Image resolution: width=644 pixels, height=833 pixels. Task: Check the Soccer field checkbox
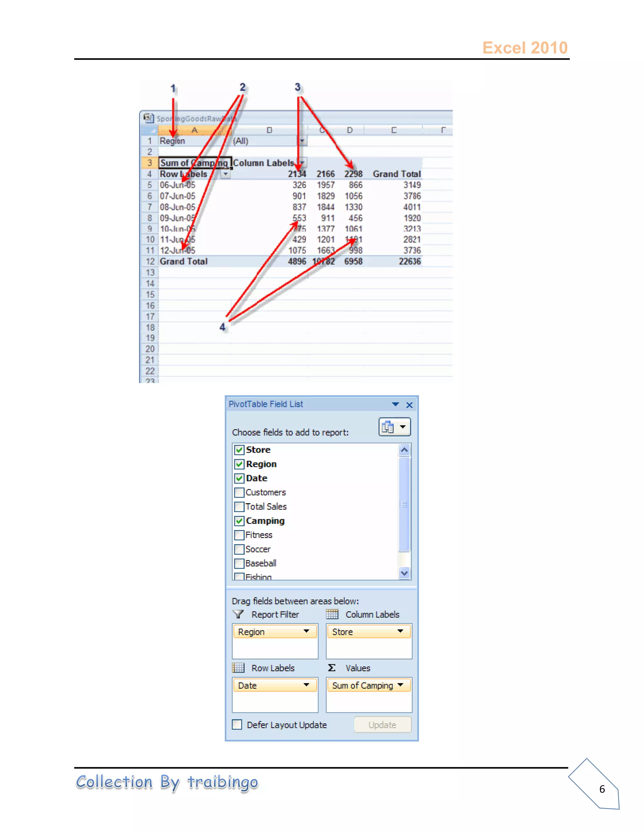[x=239, y=549]
